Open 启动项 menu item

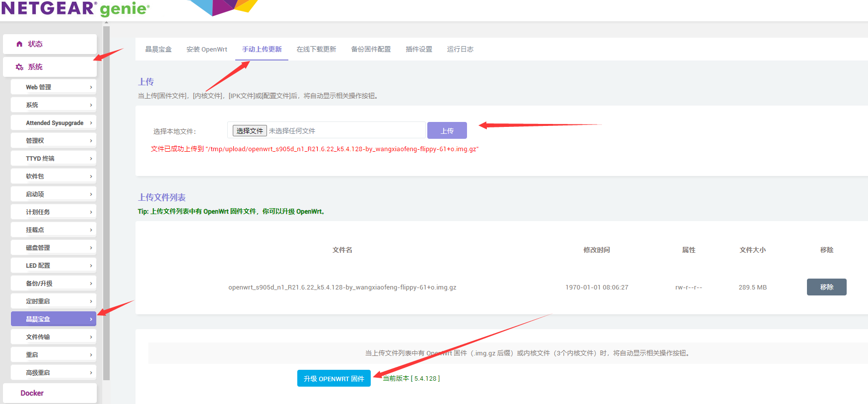tap(54, 194)
